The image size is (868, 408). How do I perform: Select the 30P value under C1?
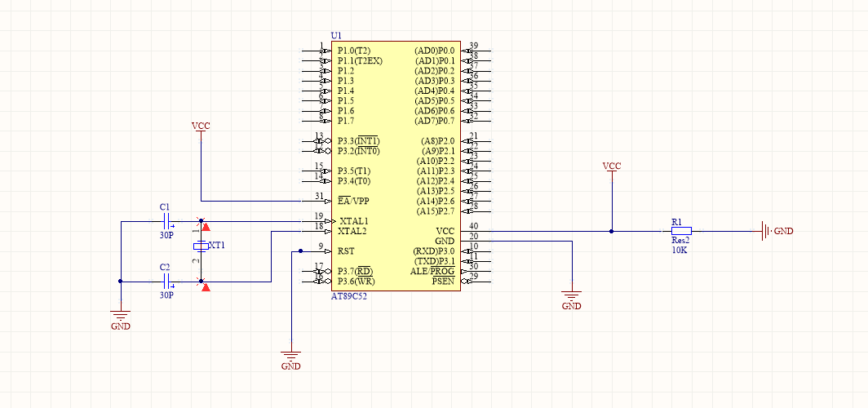pos(166,234)
